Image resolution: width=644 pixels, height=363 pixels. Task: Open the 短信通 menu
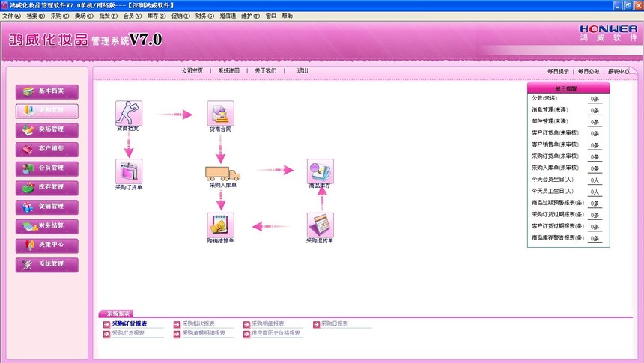228,16
